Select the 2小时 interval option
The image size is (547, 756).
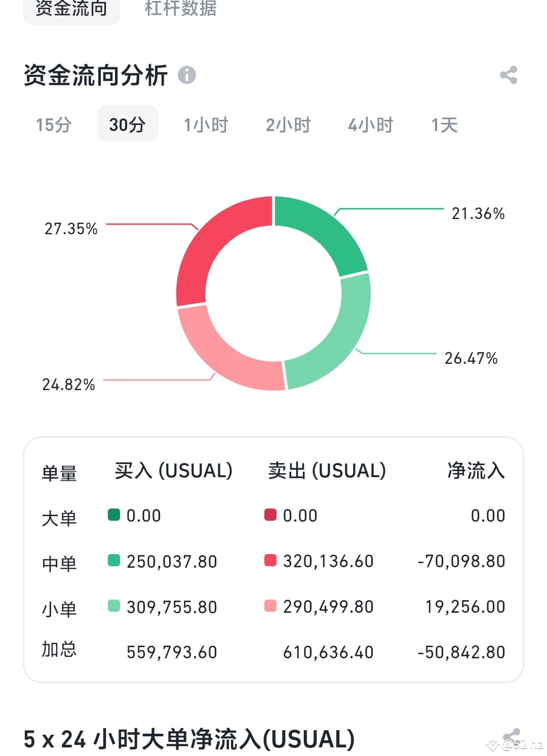click(288, 124)
